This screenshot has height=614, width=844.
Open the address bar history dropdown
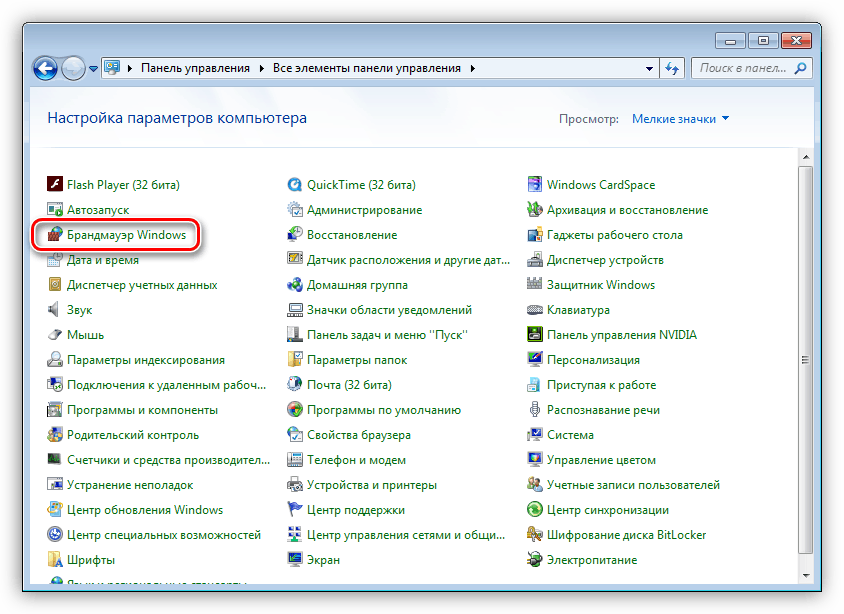pos(648,68)
